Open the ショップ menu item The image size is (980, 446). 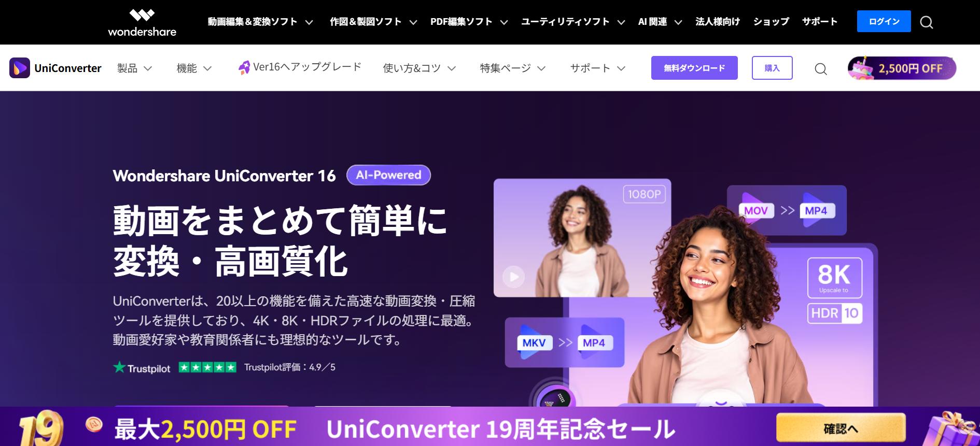(771, 22)
